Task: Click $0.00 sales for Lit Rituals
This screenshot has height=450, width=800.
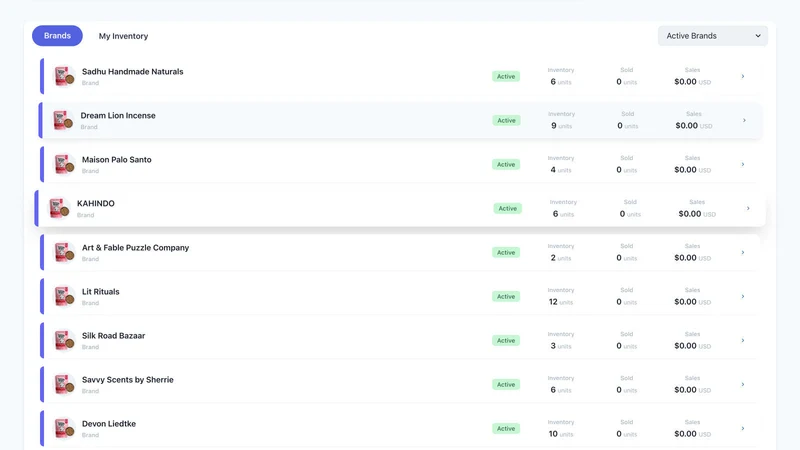Action: (692, 302)
